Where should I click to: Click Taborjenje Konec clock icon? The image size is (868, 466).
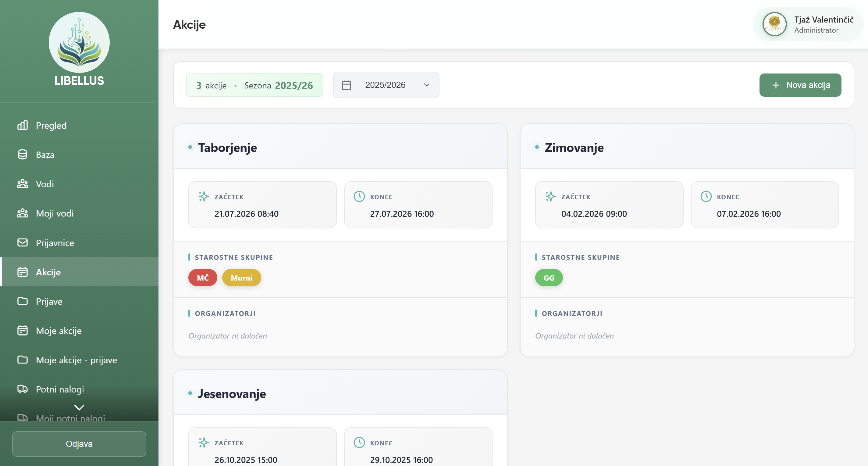pyautogui.click(x=359, y=196)
